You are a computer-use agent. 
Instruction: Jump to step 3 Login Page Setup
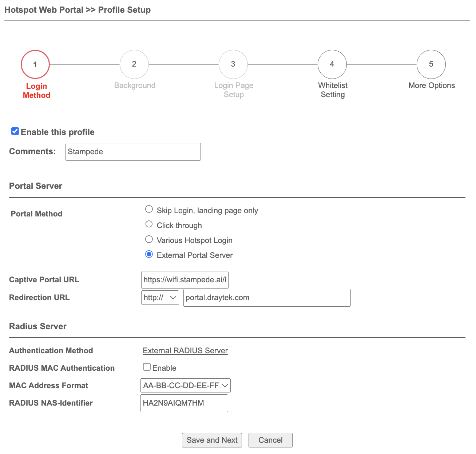click(233, 64)
